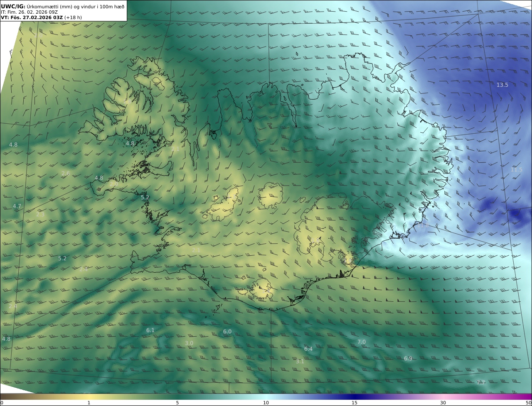
Task: Select the 6.0 value label
Action: [227, 331]
